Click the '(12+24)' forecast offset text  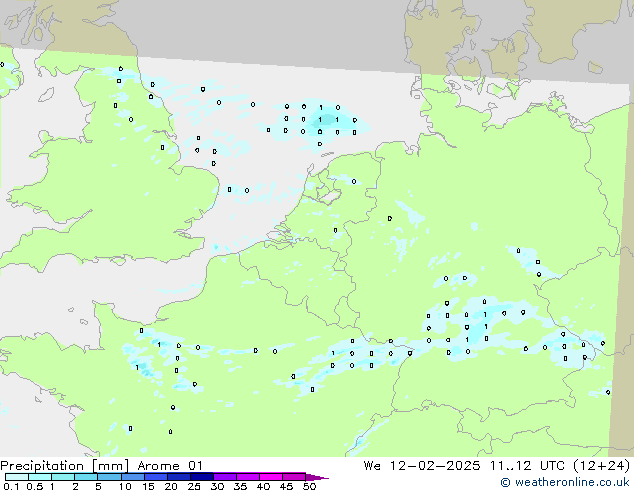pyautogui.click(x=601, y=466)
